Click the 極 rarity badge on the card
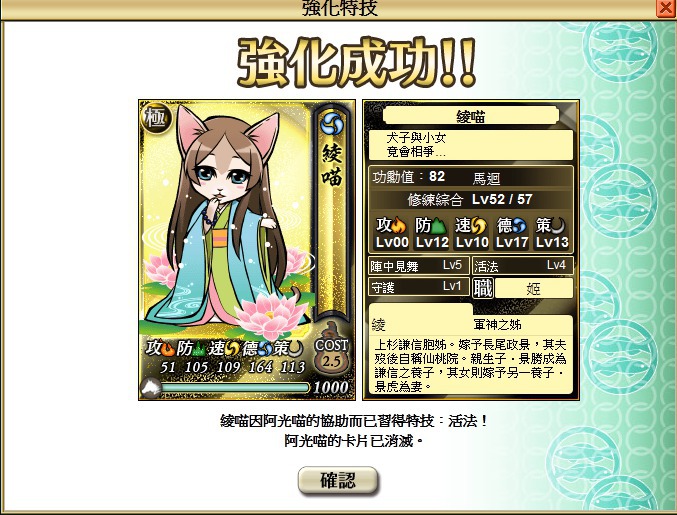The image size is (677, 515). pos(156,117)
